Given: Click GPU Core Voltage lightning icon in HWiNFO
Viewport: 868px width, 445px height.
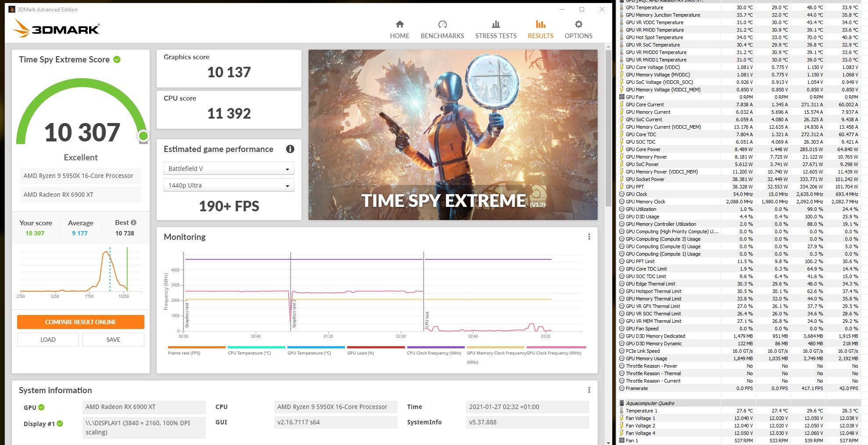Looking at the screenshot, I should [621, 67].
